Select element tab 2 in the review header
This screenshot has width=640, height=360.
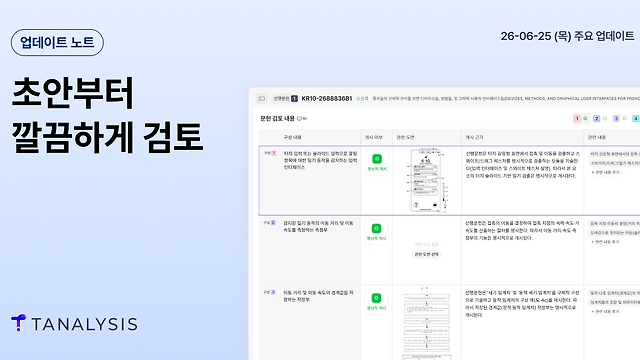pyautogui.click(x=600, y=118)
